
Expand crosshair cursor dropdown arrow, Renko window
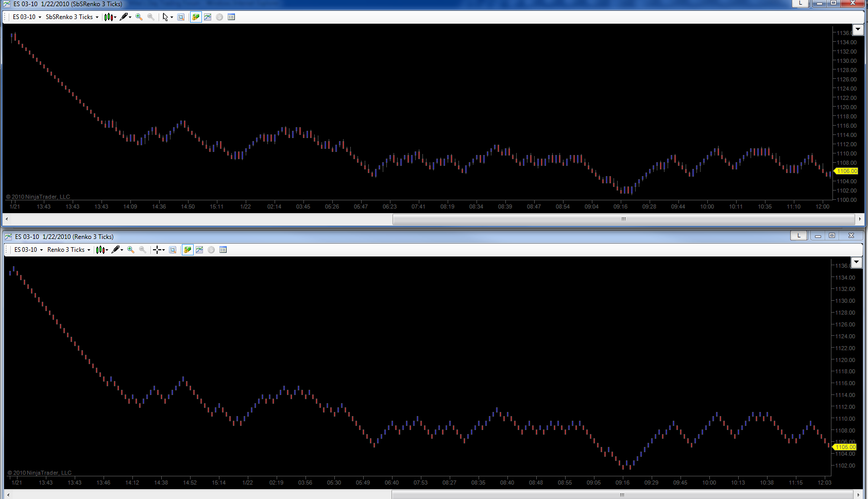164,250
